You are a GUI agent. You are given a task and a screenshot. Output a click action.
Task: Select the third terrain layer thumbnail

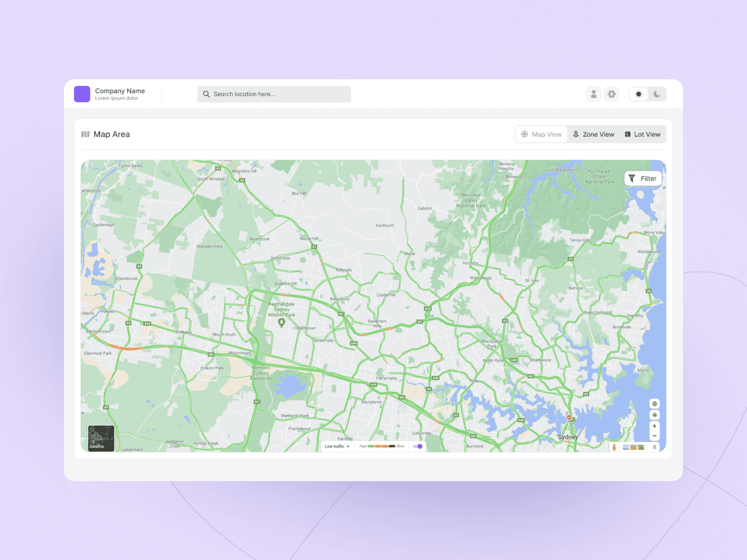point(641,447)
